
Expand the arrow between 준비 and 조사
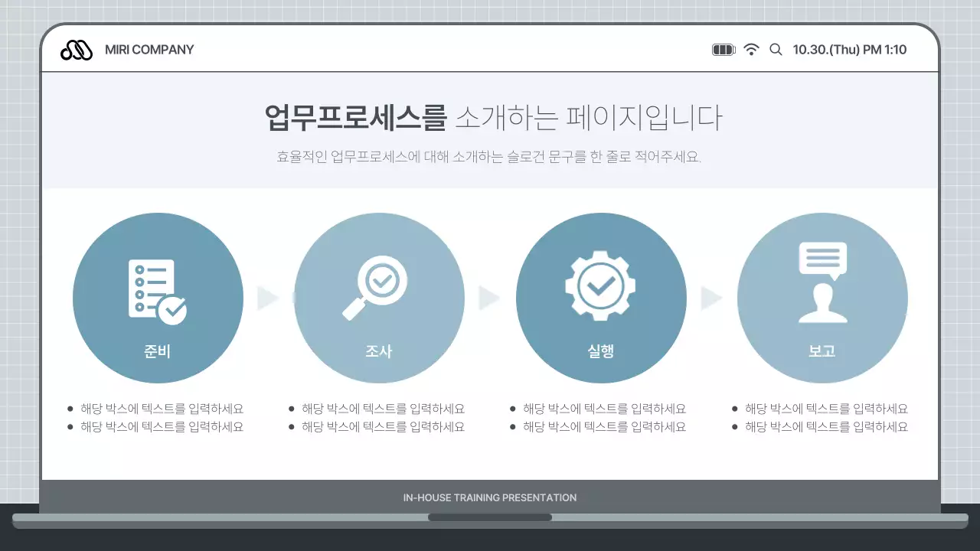[268, 298]
